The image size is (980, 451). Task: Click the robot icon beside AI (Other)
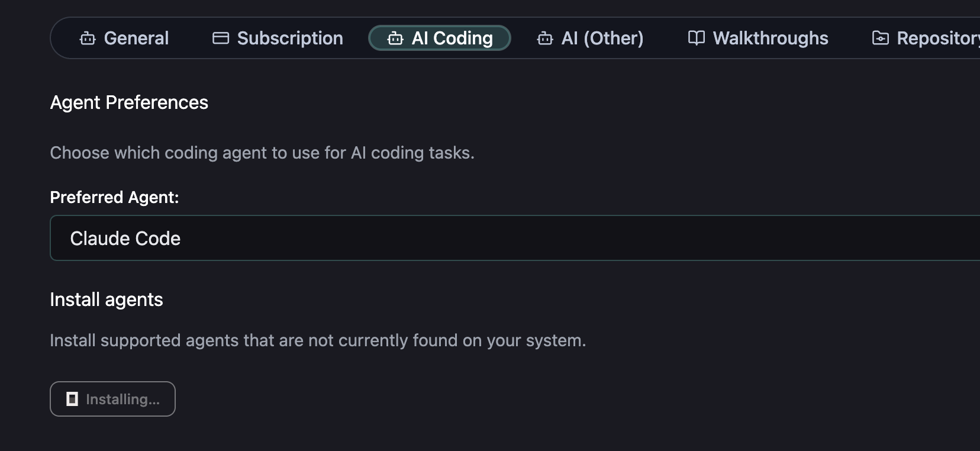click(x=544, y=38)
